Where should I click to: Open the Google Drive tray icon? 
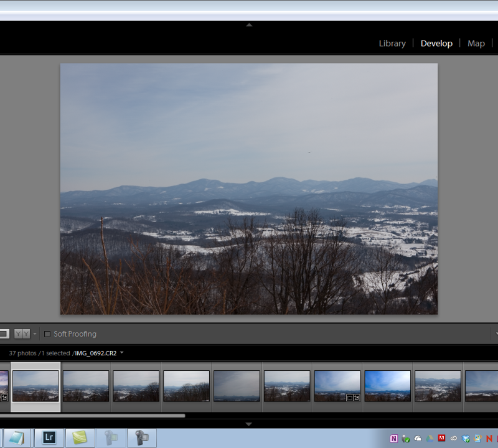coord(430,439)
